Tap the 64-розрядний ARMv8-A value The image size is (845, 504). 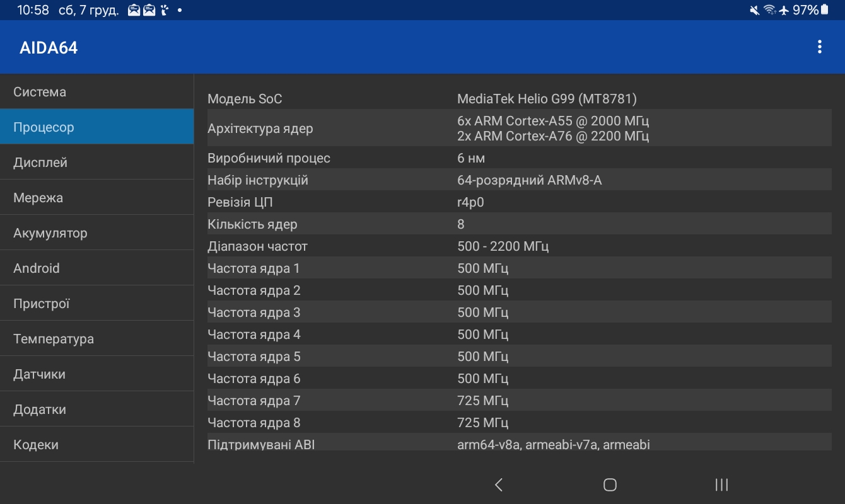529,180
